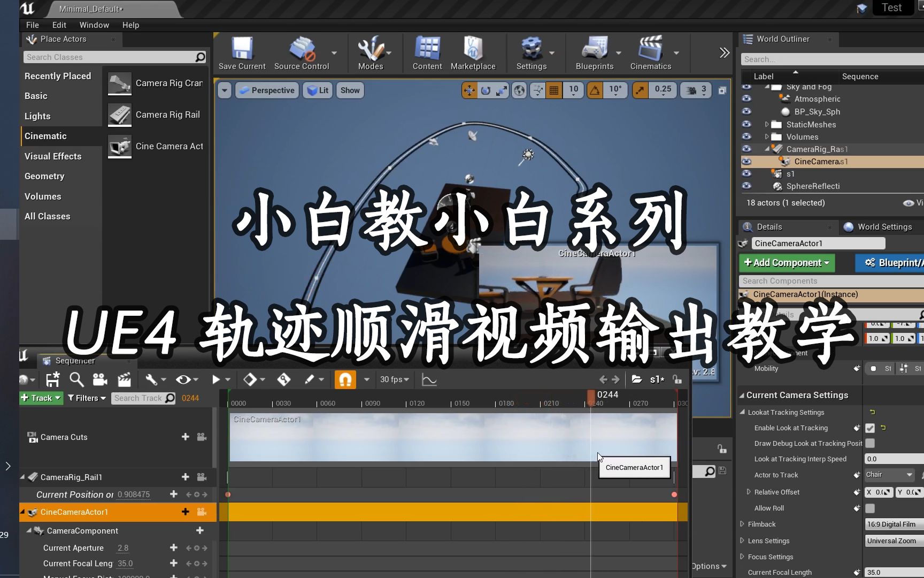Open Lens Settings Universal Zoom dropdown
The height and width of the screenshot is (578, 924).
point(894,541)
